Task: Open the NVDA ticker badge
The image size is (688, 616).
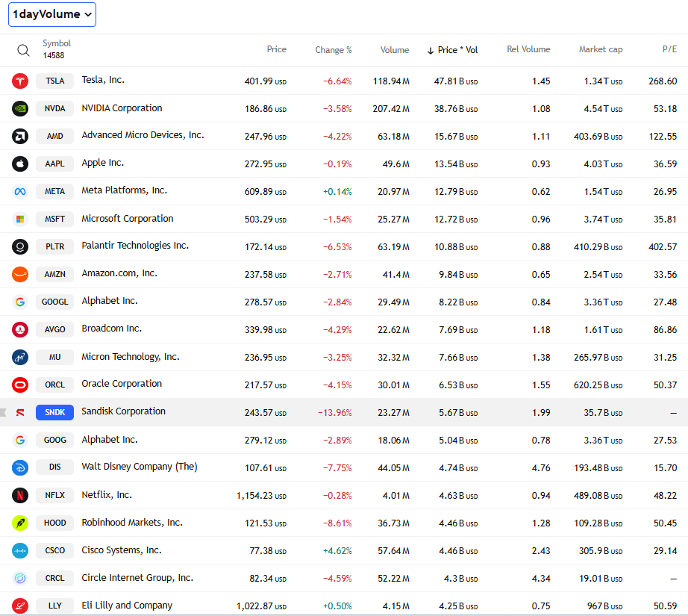Action: (55, 108)
